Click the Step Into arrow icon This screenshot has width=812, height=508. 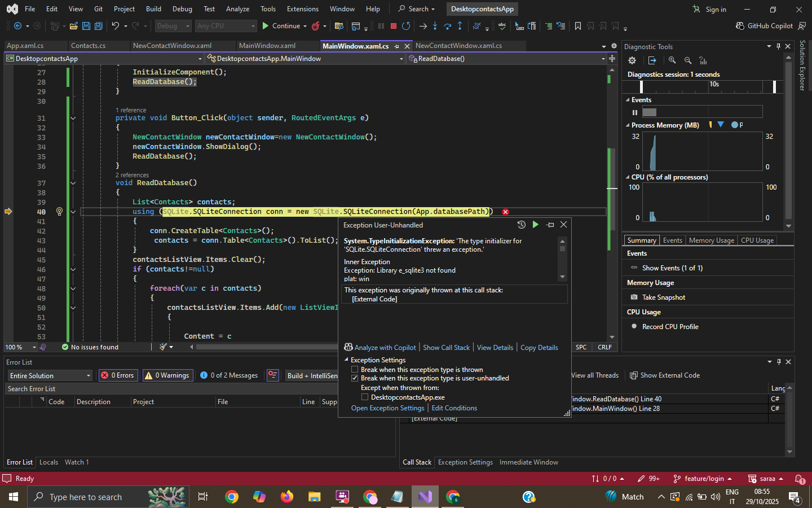tap(434, 26)
